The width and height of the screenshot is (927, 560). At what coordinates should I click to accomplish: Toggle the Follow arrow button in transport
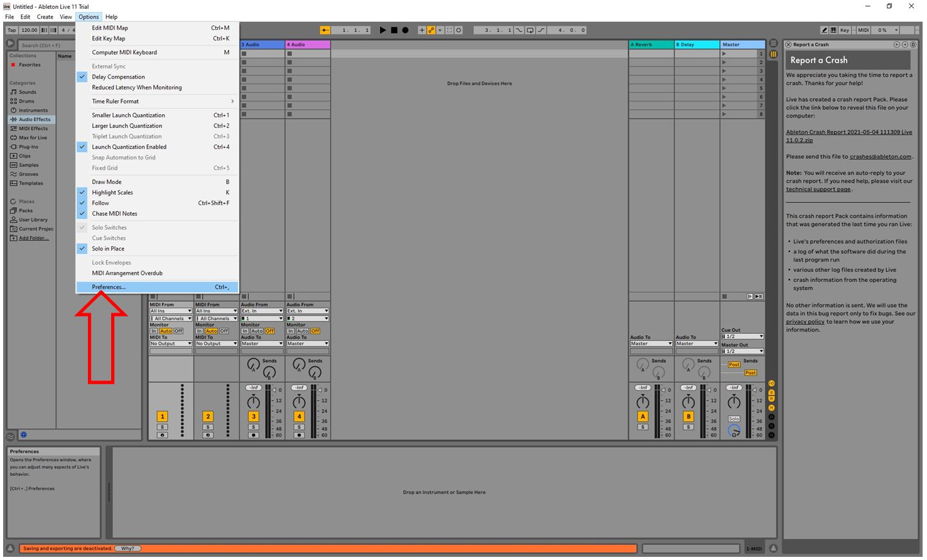click(325, 30)
